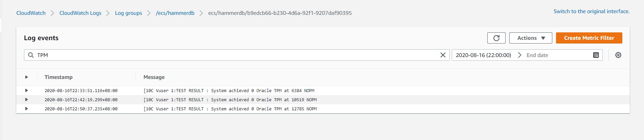Click Create Metric Filter button
The height and width of the screenshot is (140, 644).
click(x=589, y=38)
